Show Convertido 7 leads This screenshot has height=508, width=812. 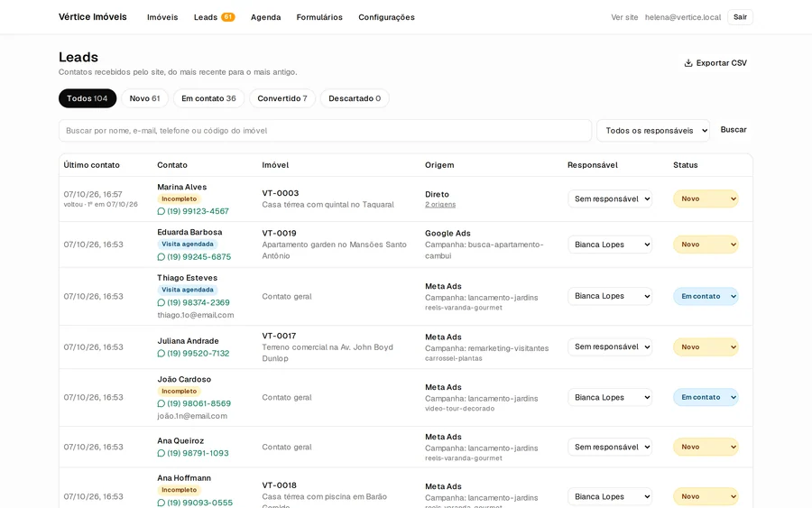(x=282, y=98)
